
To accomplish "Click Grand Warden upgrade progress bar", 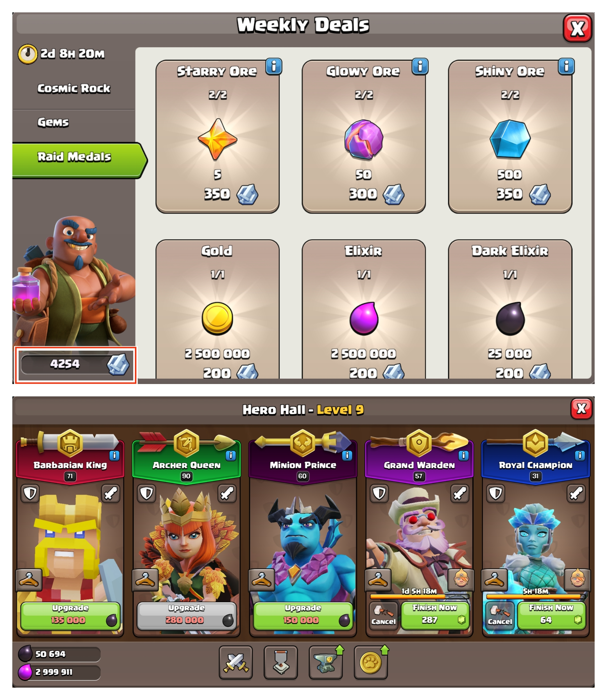I will 419,596.
